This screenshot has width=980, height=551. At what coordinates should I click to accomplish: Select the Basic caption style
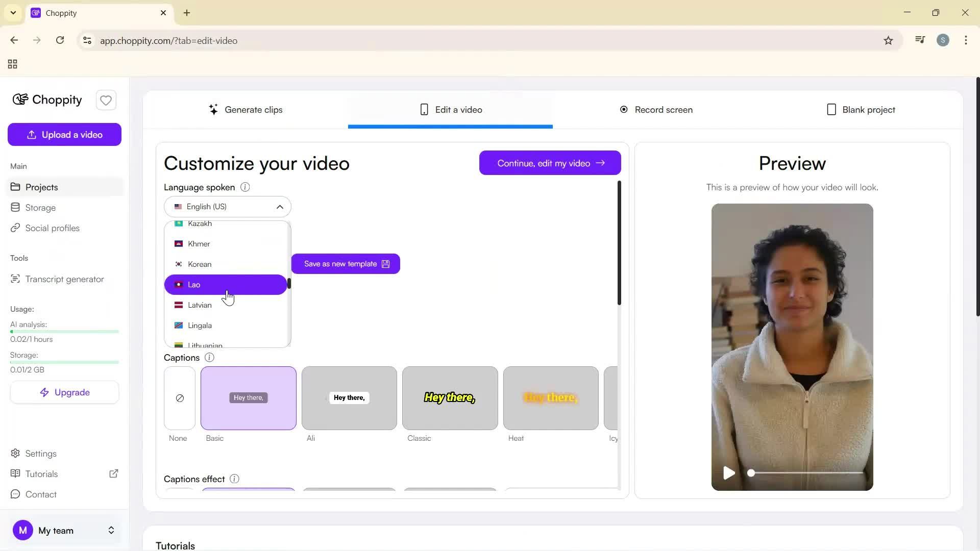[248, 398]
